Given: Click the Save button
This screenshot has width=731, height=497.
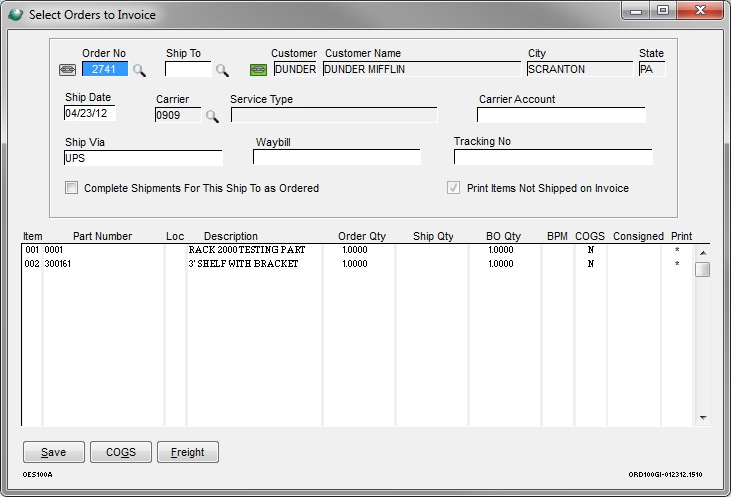Looking at the screenshot, I should [x=54, y=452].
